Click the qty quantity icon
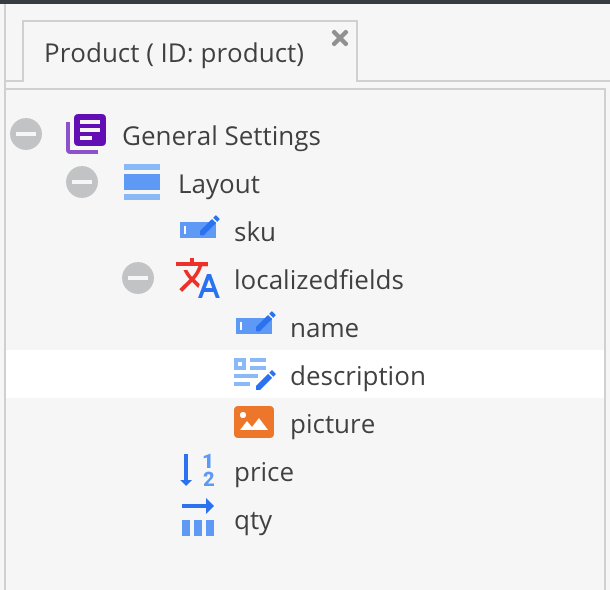The width and height of the screenshot is (610, 590). click(x=198, y=520)
